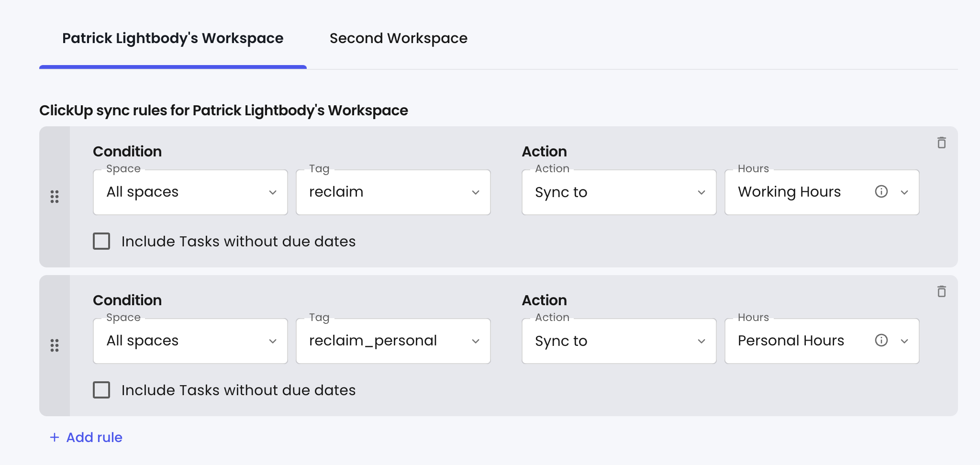Open Tag dropdown showing reclaim_personal
Image resolution: width=980 pixels, height=465 pixels.
[393, 341]
